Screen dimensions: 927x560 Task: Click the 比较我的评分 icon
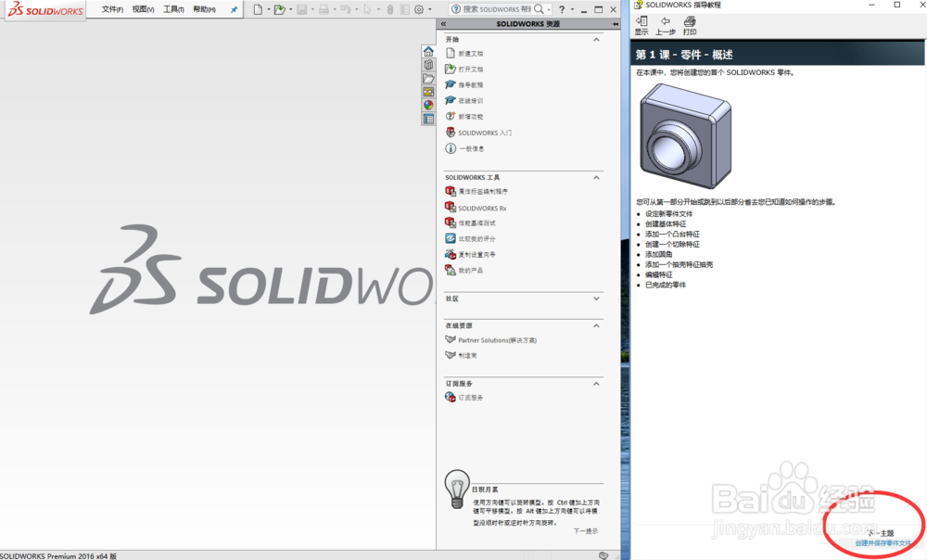pos(451,238)
